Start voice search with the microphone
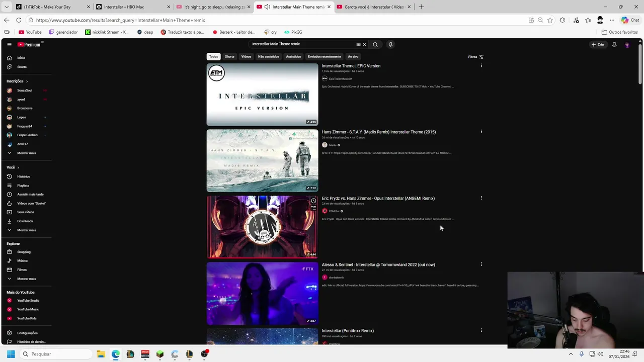 pyautogui.click(x=390, y=44)
